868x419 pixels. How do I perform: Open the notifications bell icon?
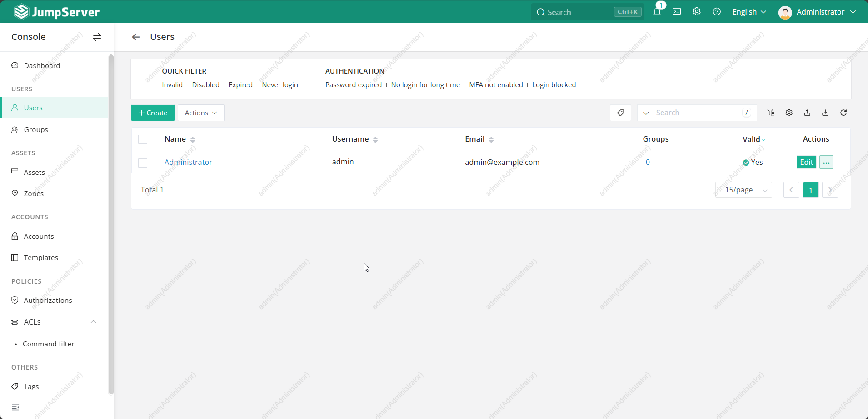point(657,12)
